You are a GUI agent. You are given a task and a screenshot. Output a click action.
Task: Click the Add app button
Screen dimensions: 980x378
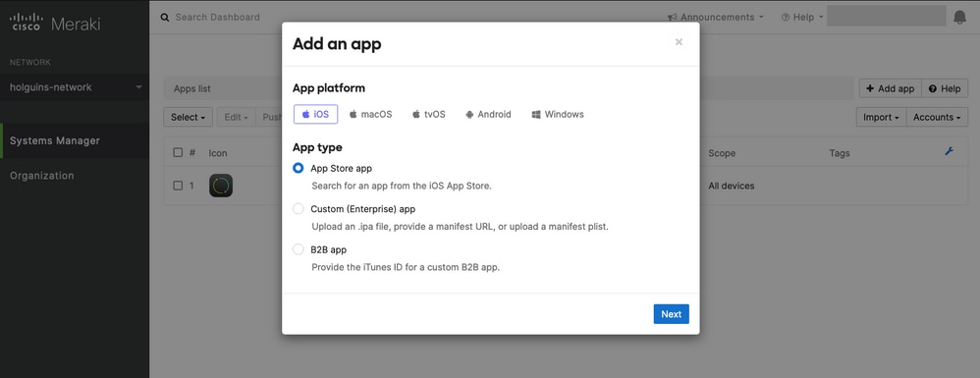pyautogui.click(x=890, y=88)
